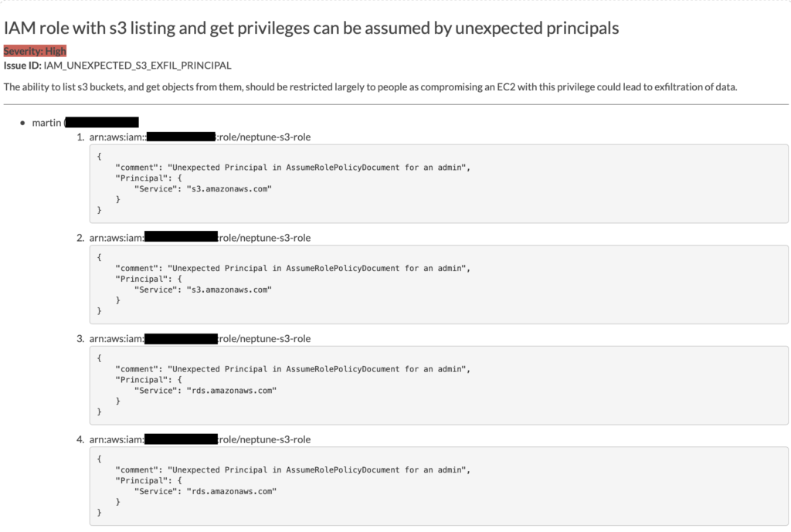Screen dimensions: 791x532
Task: Click fourth code block's rds.amazonaws.com service line
Action: tap(205, 491)
